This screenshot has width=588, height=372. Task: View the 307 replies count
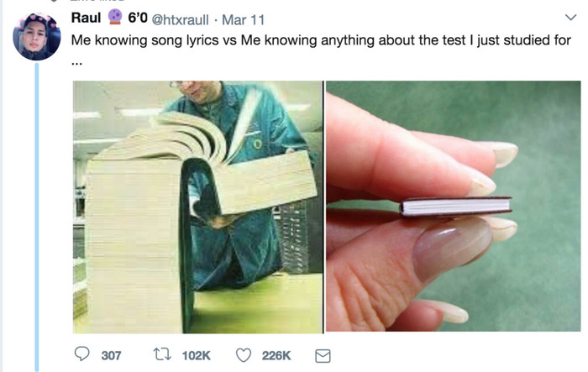tap(111, 355)
